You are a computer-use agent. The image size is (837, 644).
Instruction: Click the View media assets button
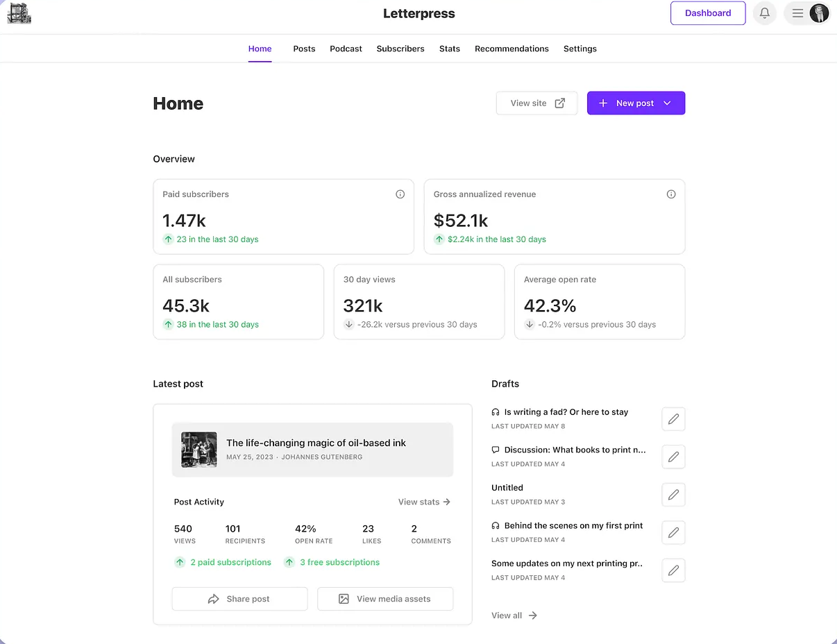click(x=385, y=599)
